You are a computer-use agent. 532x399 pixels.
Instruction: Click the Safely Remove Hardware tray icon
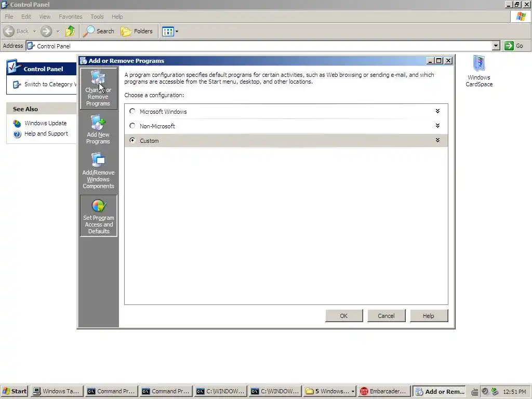point(495,391)
